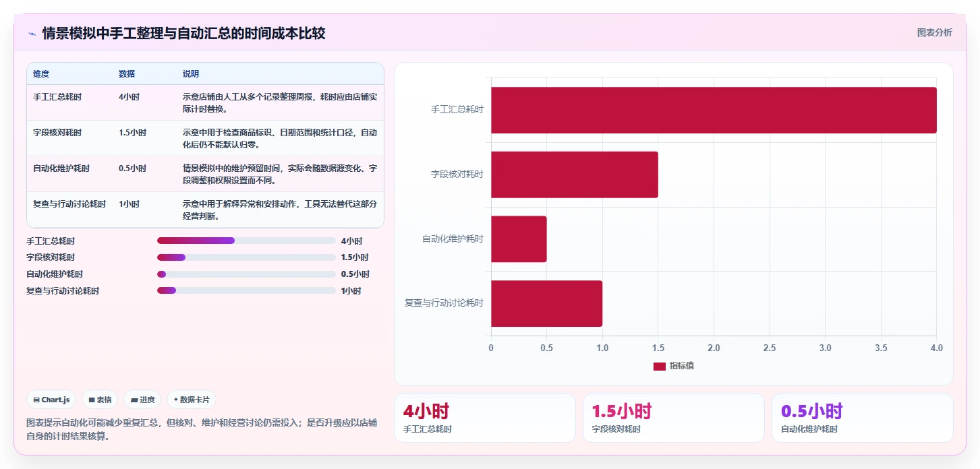
Task: Click the 1.5小时 cell in the table
Action: click(133, 133)
